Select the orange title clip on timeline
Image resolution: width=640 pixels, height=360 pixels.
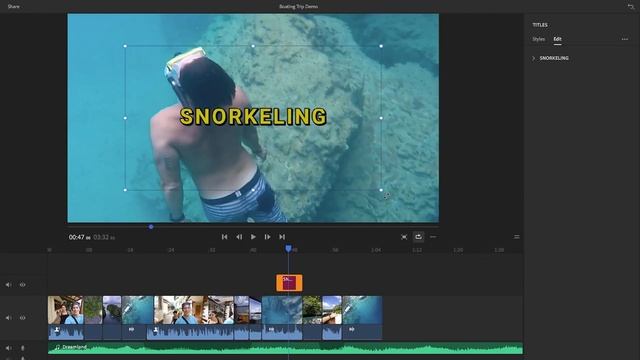tap(289, 283)
